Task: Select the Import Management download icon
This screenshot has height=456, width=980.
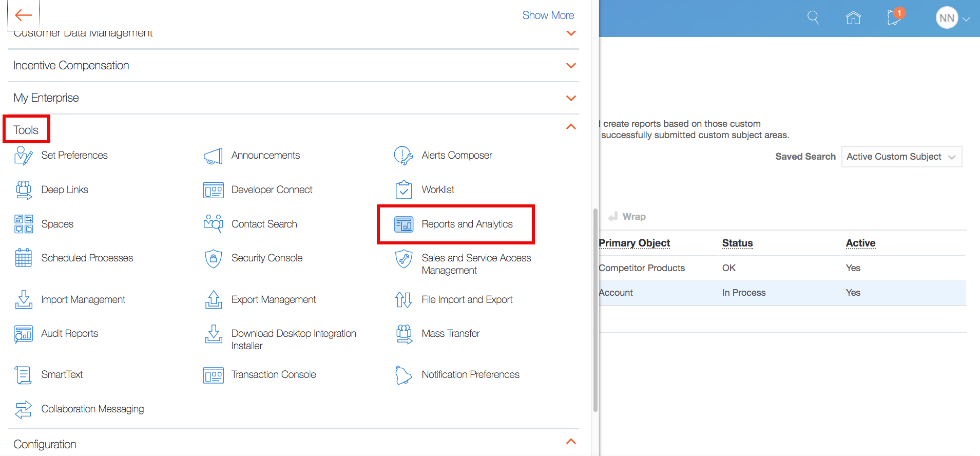Action: pyautogui.click(x=24, y=300)
